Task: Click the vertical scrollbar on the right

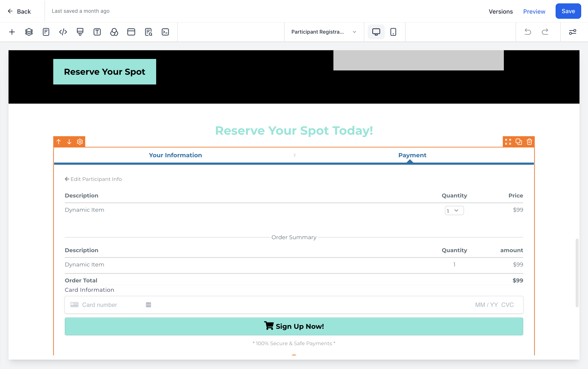Action: pos(577,273)
